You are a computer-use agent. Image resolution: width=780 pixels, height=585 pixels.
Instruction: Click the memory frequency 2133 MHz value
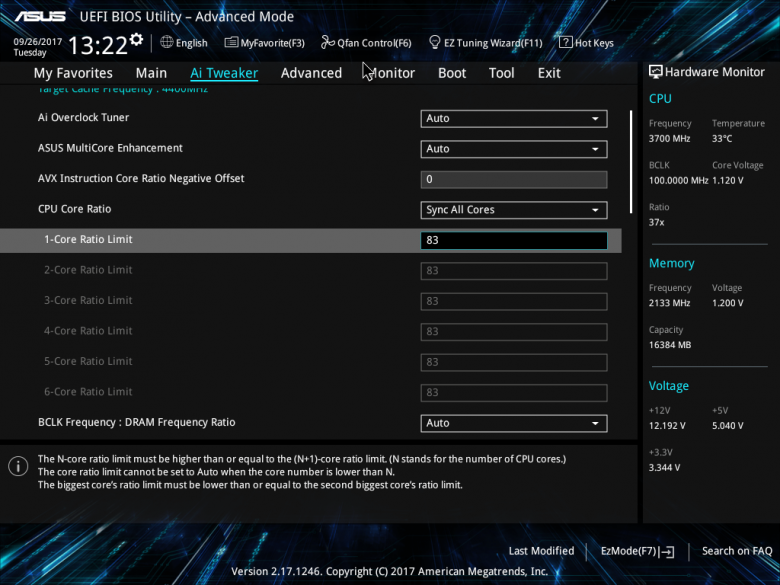point(669,303)
